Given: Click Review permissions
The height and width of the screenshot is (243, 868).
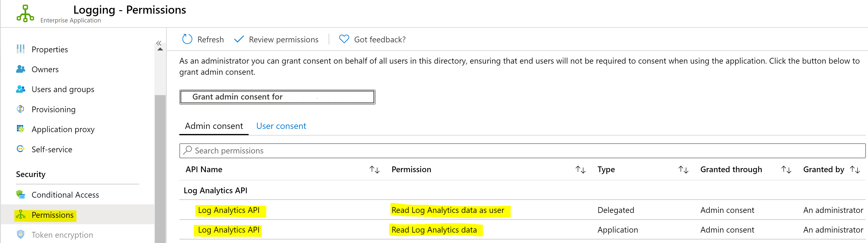Looking at the screenshot, I should [x=283, y=39].
